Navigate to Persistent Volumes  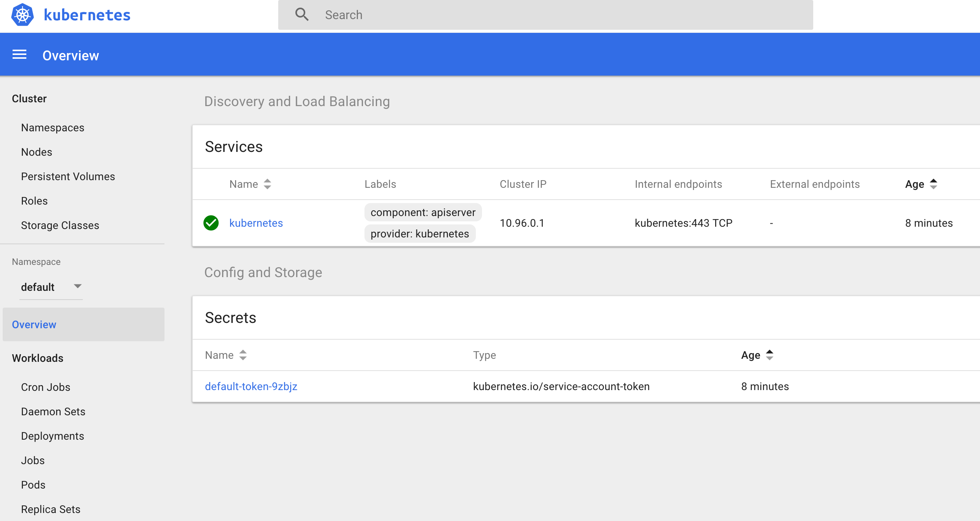68,176
